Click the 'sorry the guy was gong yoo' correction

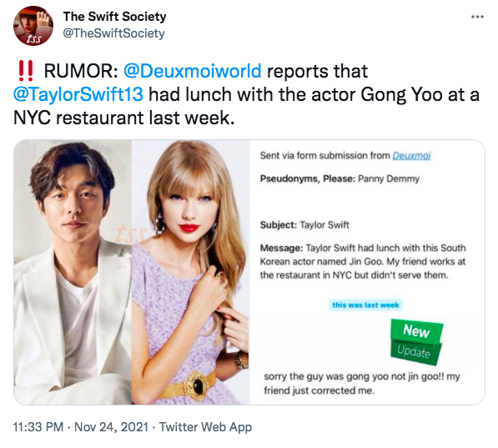(362, 383)
